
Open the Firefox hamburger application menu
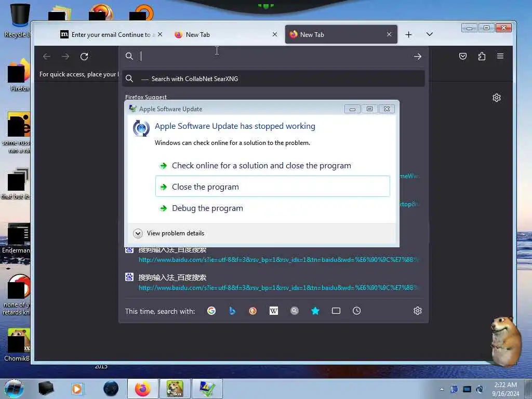coord(500,56)
